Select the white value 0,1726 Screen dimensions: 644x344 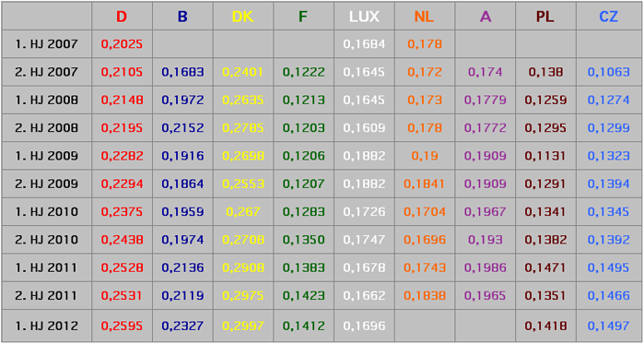tap(364, 212)
